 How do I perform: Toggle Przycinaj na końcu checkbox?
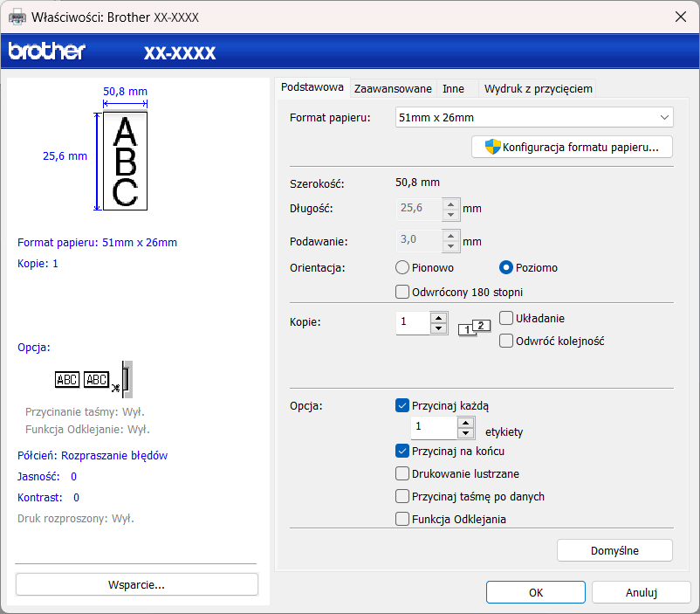[x=402, y=452]
